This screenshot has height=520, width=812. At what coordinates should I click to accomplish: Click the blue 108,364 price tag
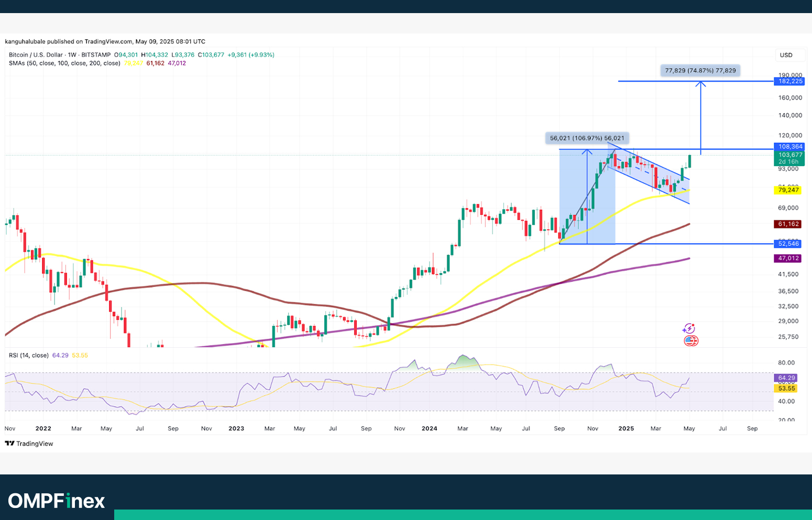789,147
